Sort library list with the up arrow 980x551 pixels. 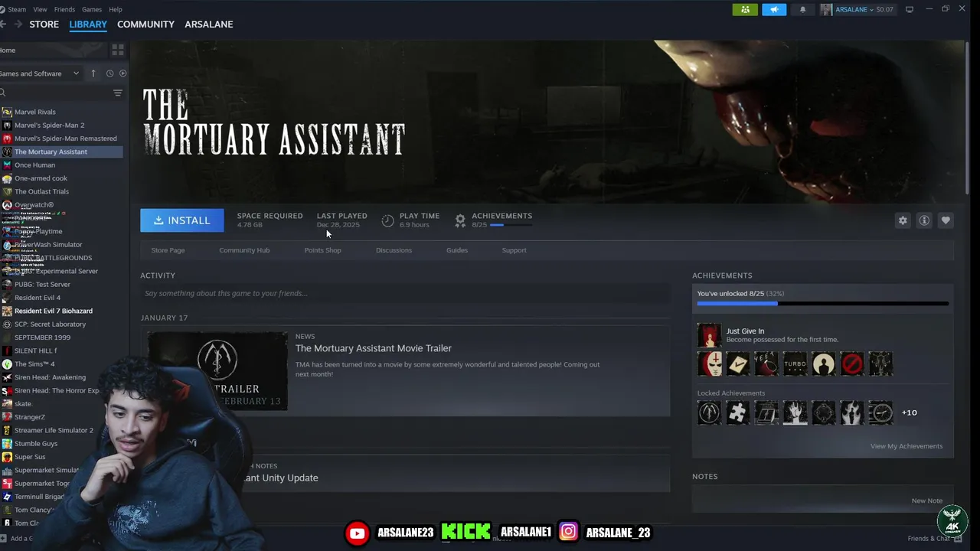(93, 73)
